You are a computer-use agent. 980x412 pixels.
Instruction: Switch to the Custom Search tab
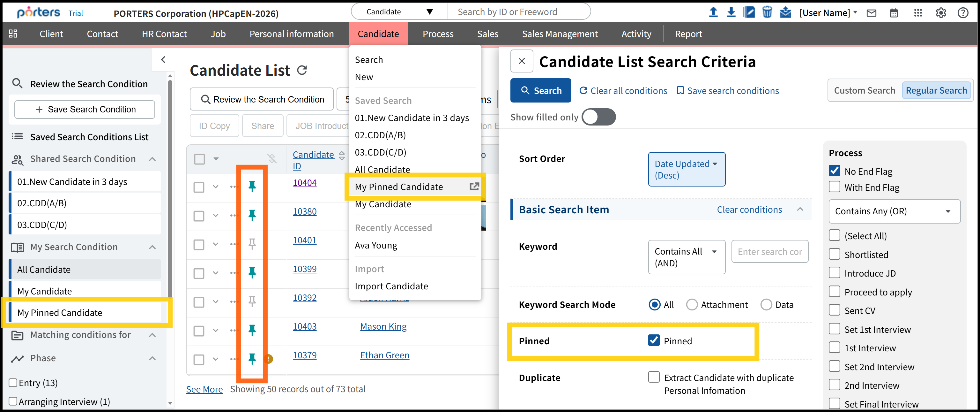coord(864,91)
